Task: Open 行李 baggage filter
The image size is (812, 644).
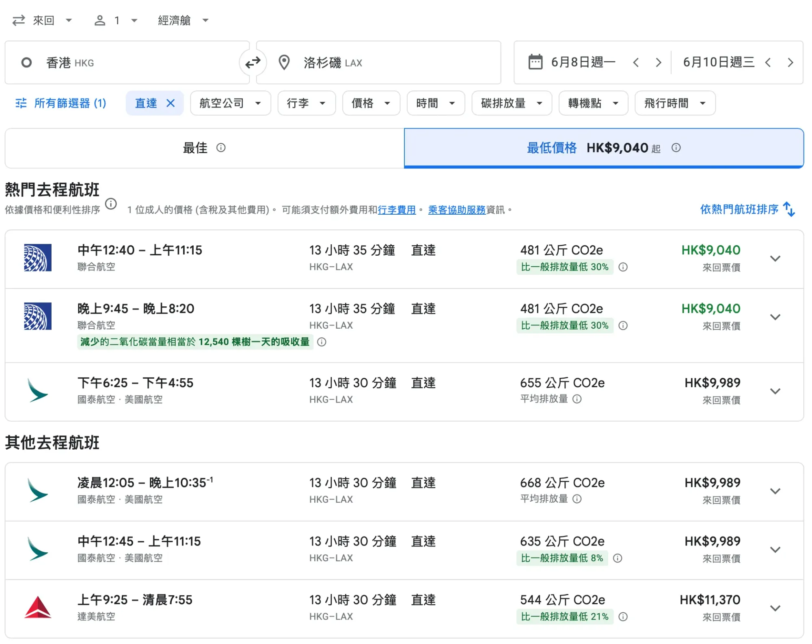Action: tap(307, 103)
